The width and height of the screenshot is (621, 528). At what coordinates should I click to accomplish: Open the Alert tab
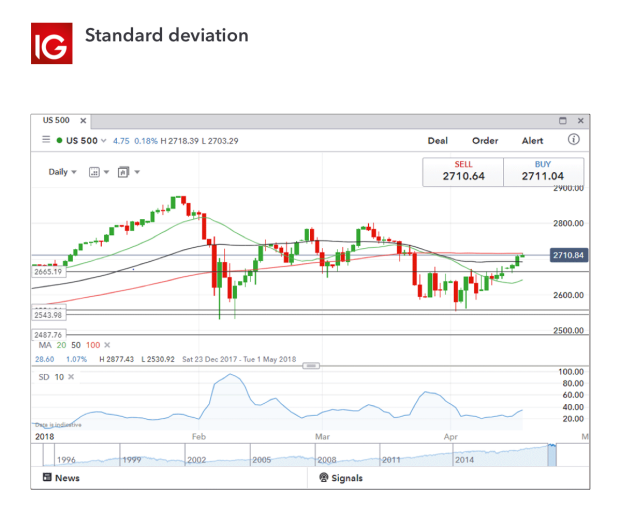click(x=532, y=141)
